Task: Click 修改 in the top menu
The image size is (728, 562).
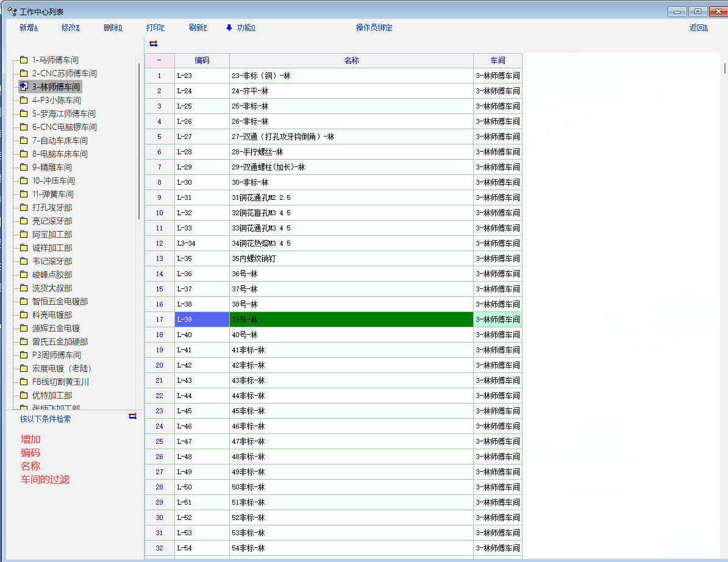Action: pos(71,28)
